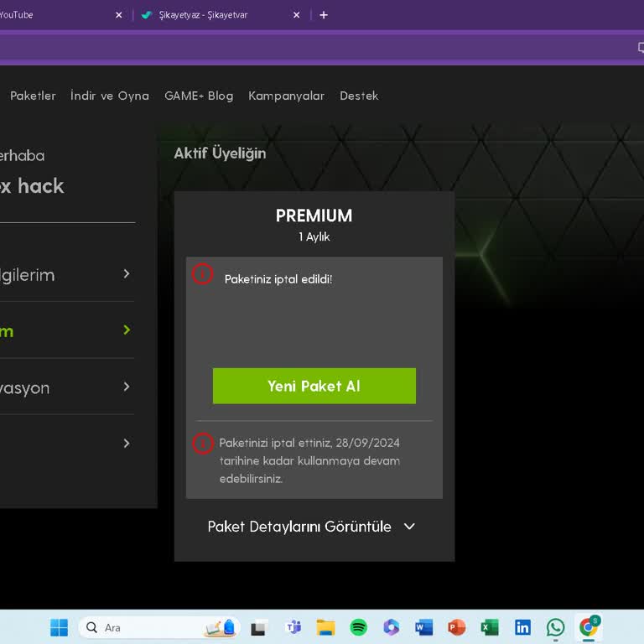Screen dimensions: 644x644
Task: Open the active green sidebar item
Action: coord(67,330)
